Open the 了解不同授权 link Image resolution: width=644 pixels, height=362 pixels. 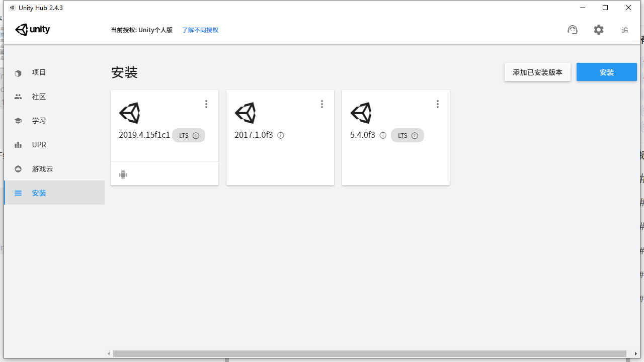200,30
